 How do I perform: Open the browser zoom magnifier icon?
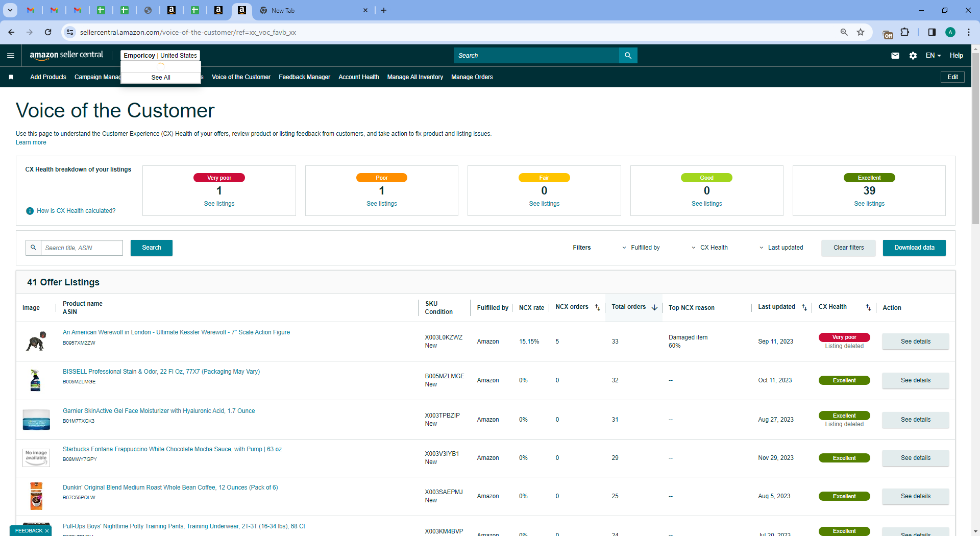click(844, 32)
